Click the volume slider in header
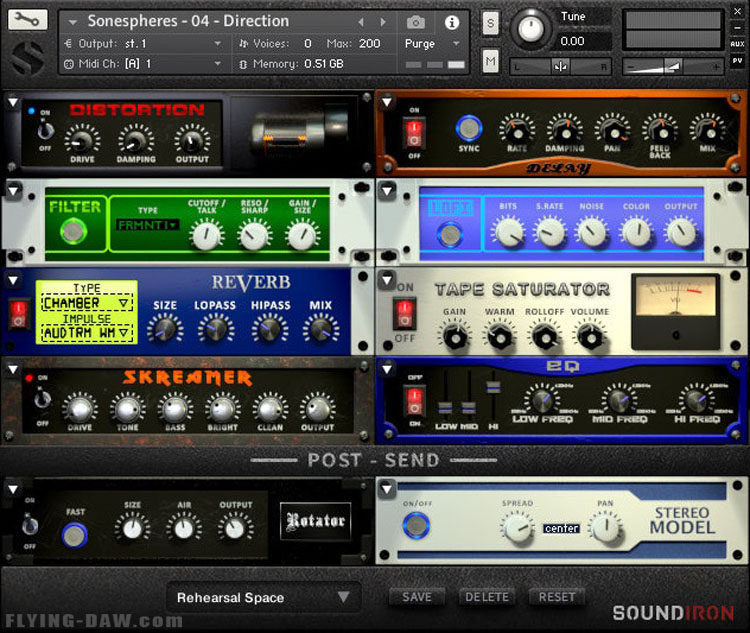 click(x=672, y=67)
